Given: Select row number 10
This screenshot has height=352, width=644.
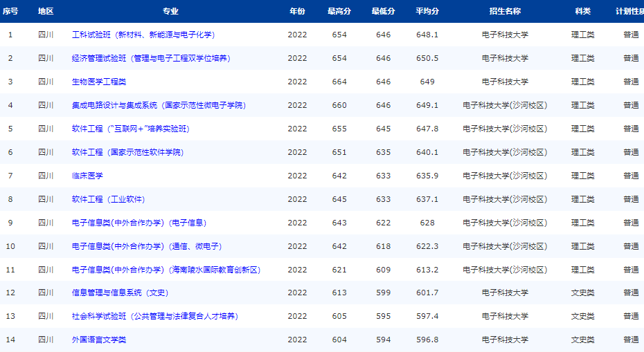Looking at the screenshot, I should [10, 246].
